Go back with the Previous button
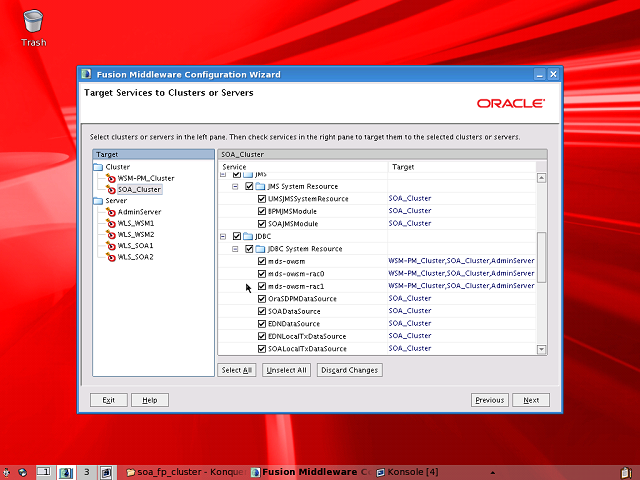The height and width of the screenshot is (480, 640). point(490,400)
